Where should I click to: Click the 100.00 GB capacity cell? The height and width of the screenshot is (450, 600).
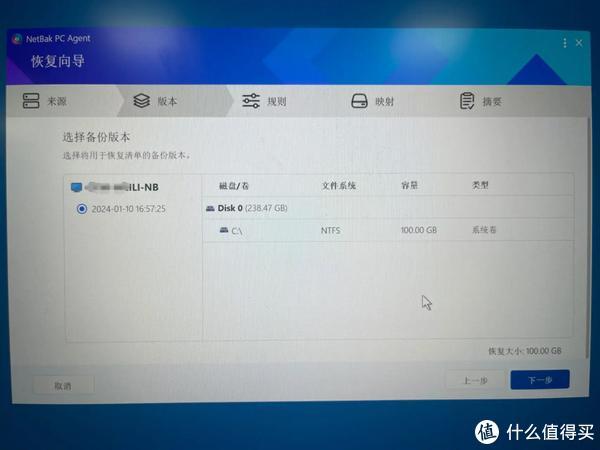(419, 230)
